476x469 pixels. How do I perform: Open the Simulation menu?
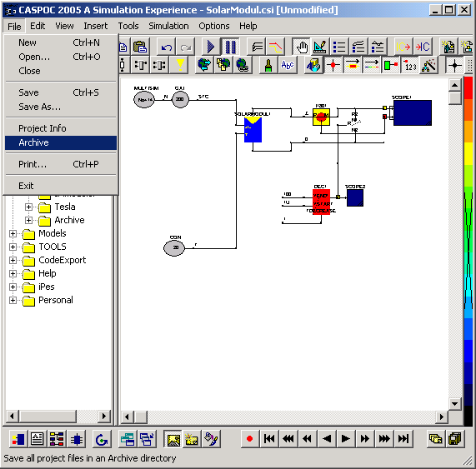tap(168, 26)
